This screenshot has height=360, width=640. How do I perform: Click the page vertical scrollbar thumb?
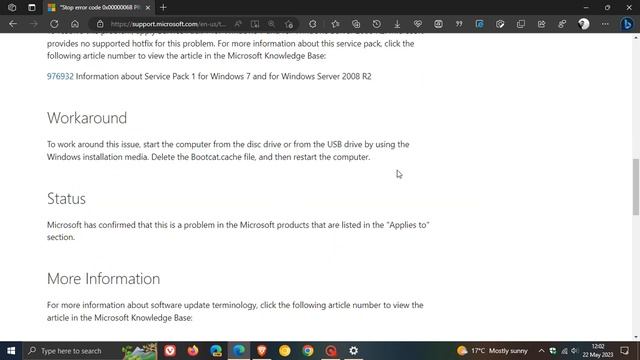tap(636, 187)
